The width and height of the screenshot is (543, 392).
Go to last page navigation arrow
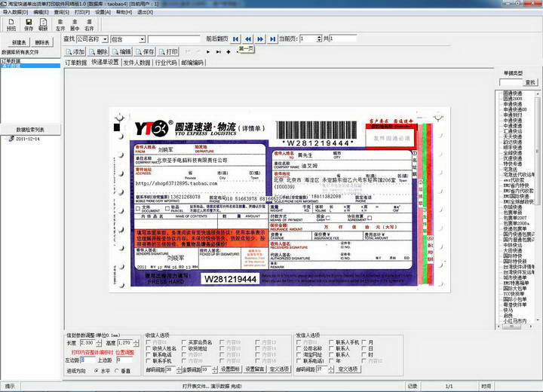click(271, 38)
